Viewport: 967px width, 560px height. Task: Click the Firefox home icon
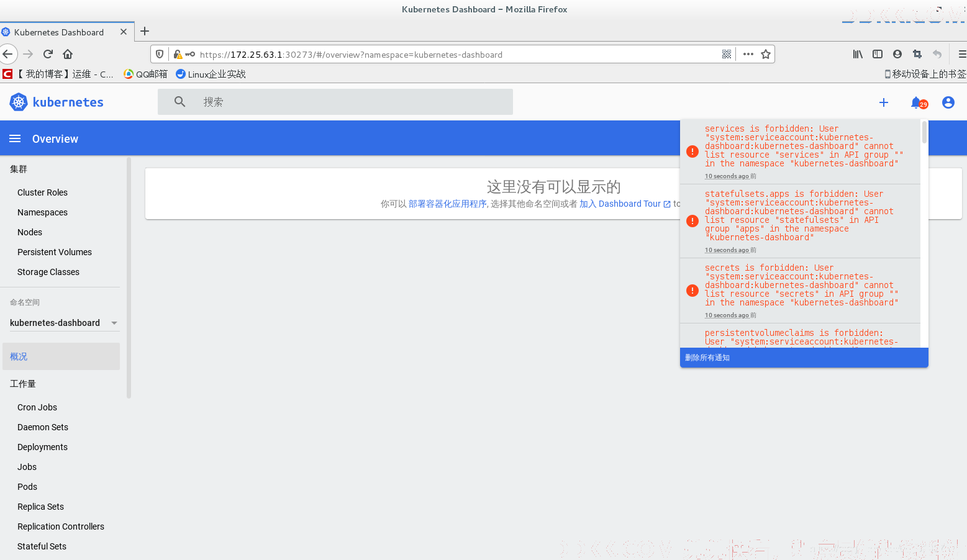[68, 54]
